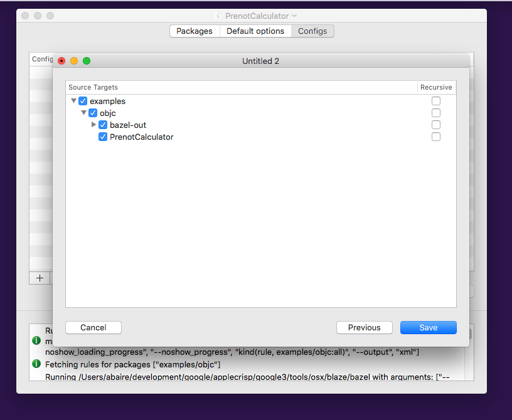The height and width of the screenshot is (420, 512).
Task: Expand the bazel-out tree node
Action: [93, 125]
